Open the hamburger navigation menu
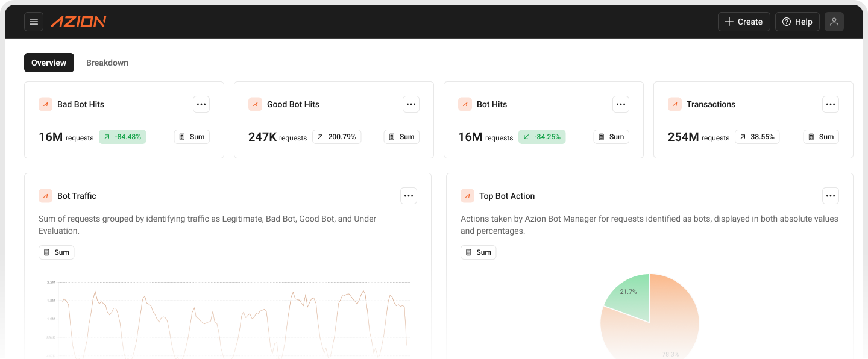 coord(34,22)
